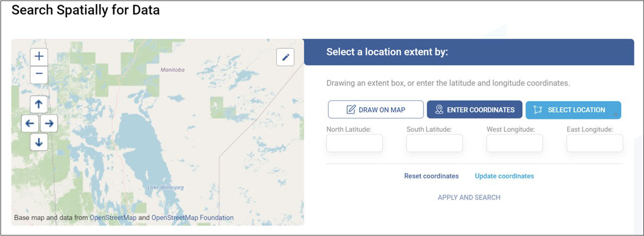Choose the Draw on Map option

tap(376, 110)
